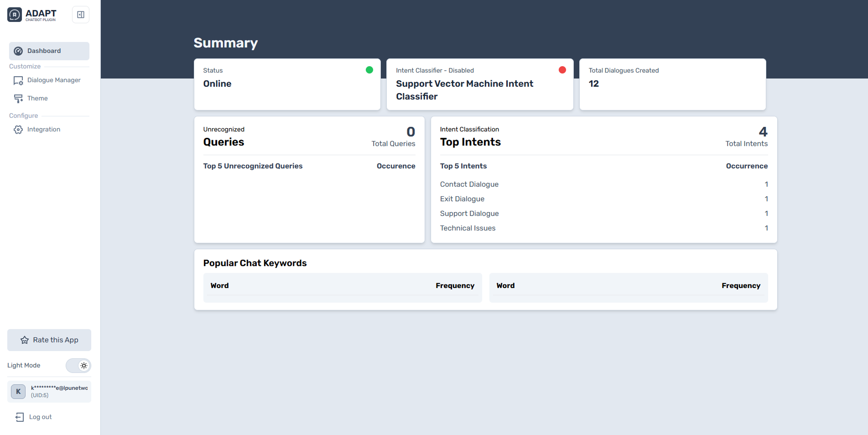Toggle the Light Mode switch

(x=78, y=366)
